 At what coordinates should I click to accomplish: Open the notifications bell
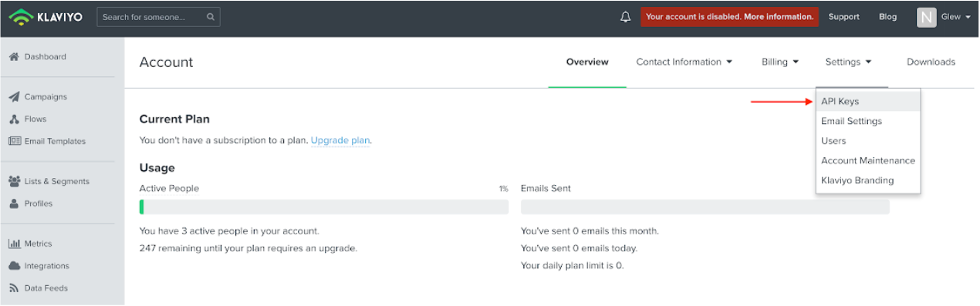626,17
